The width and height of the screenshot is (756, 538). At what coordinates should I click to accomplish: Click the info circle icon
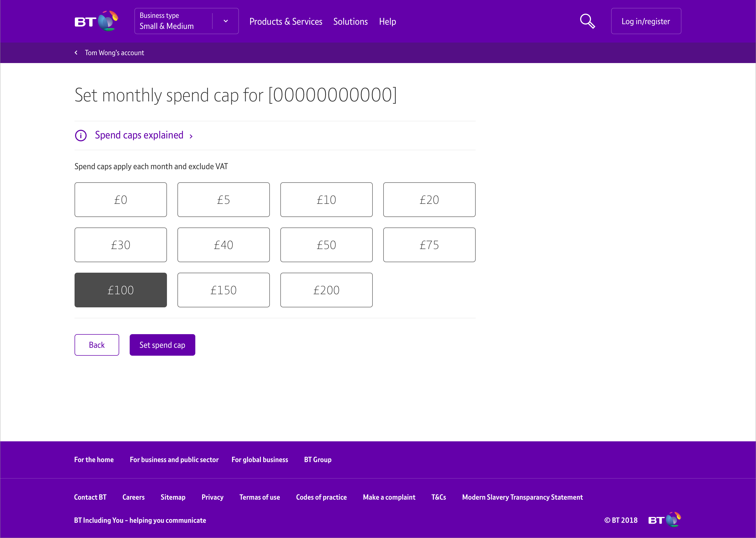tap(81, 136)
